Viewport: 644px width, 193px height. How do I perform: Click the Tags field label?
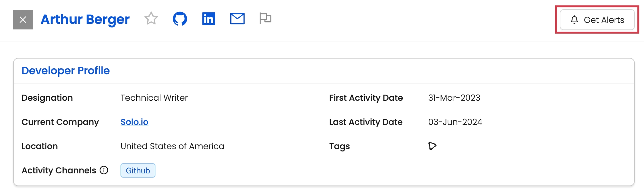click(x=340, y=146)
